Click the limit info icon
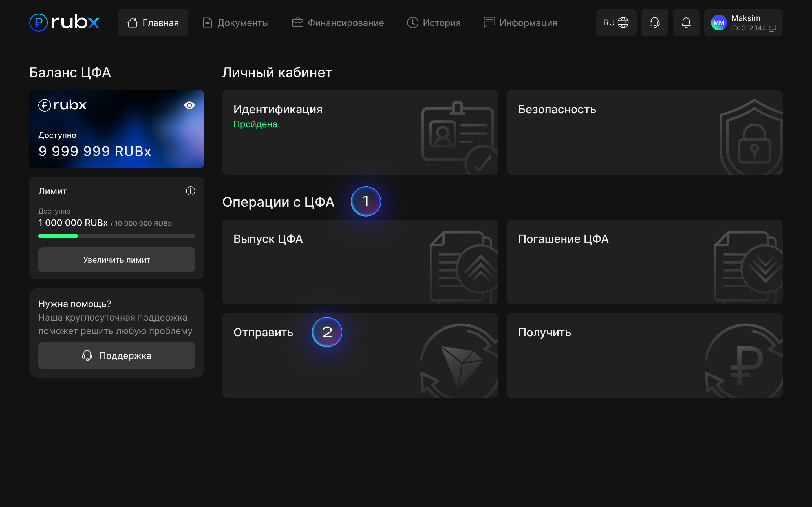This screenshot has height=507, width=812. (x=190, y=191)
